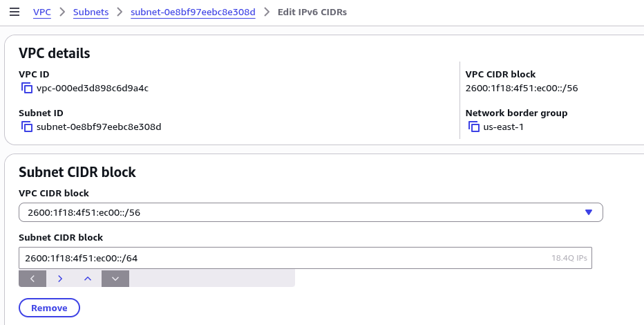
Task: Focus the Subnet CIDR block input field
Action: tap(305, 258)
